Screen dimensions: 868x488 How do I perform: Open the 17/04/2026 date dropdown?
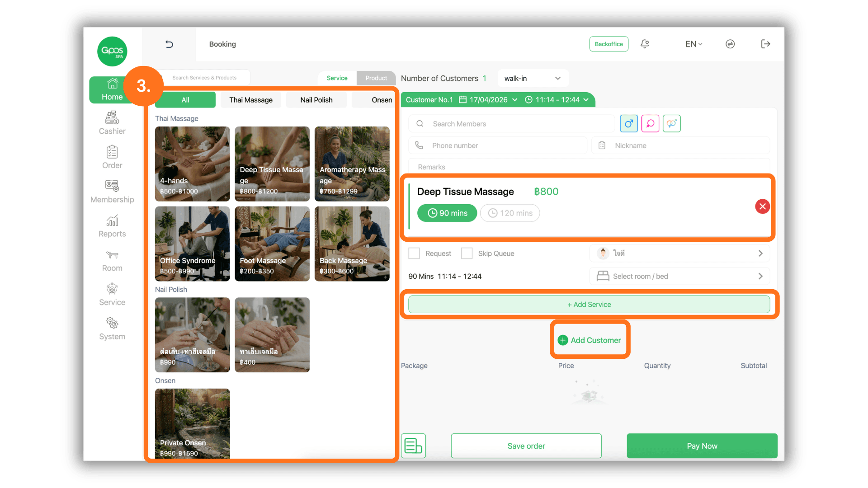pyautogui.click(x=488, y=100)
